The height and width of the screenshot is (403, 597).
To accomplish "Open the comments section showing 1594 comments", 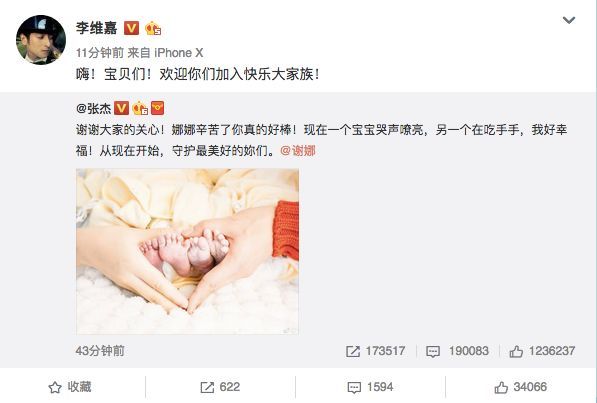I will click(370, 387).
